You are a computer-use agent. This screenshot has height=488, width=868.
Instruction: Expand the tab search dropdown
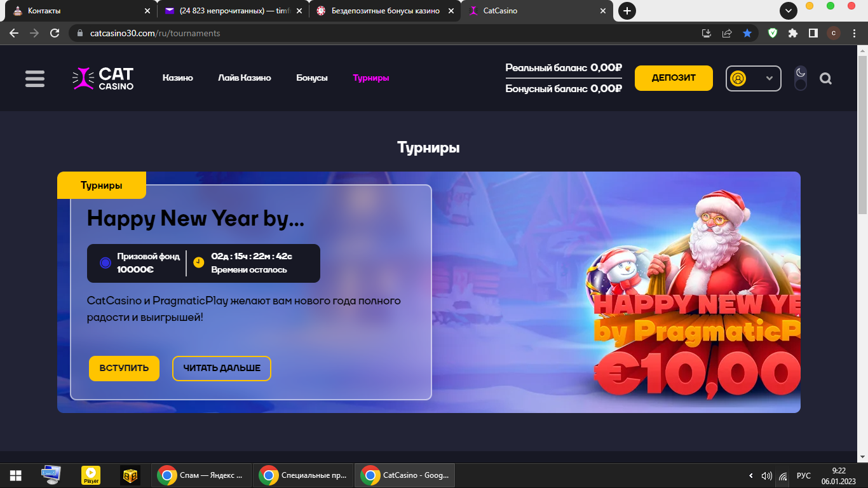[x=789, y=11]
